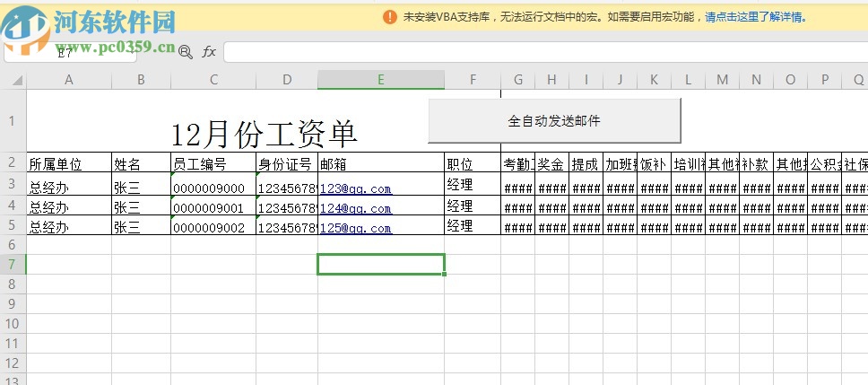Click the select-all corner triangle
This screenshot has height=385, width=868.
coord(18,81)
